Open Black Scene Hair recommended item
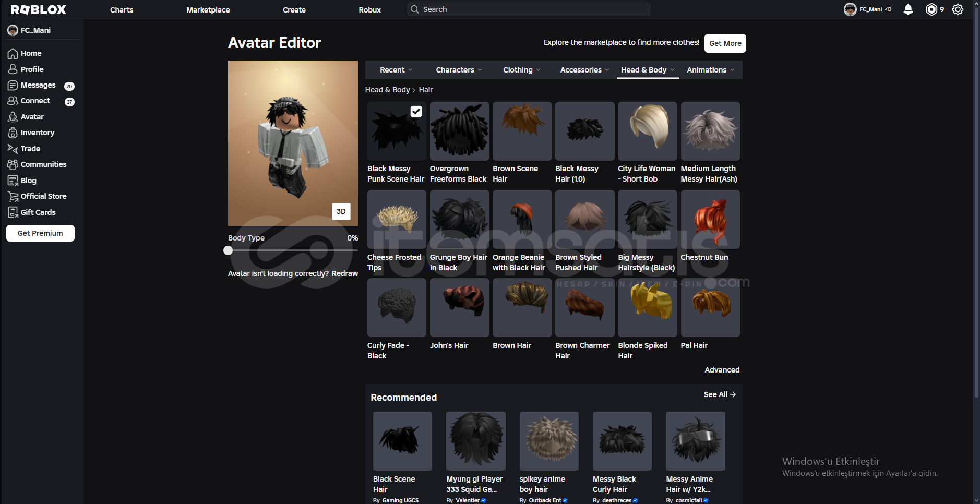This screenshot has width=980, height=504. coord(402,441)
